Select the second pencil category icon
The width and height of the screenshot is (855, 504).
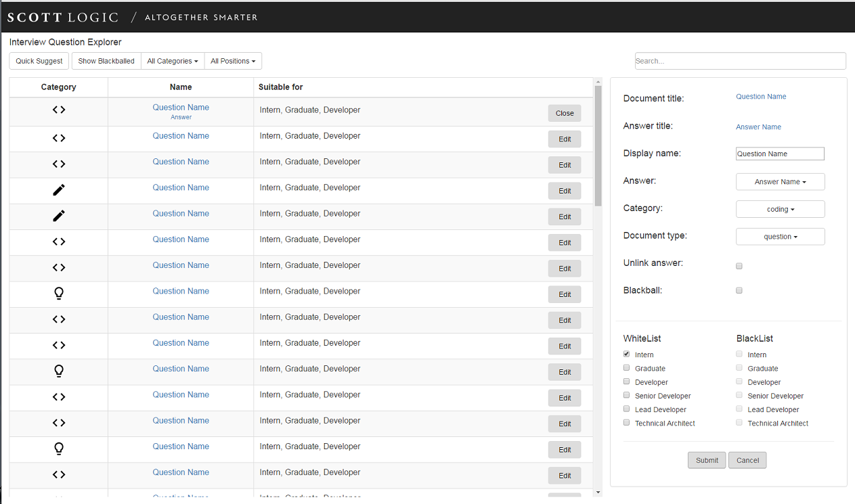(59, 216)
